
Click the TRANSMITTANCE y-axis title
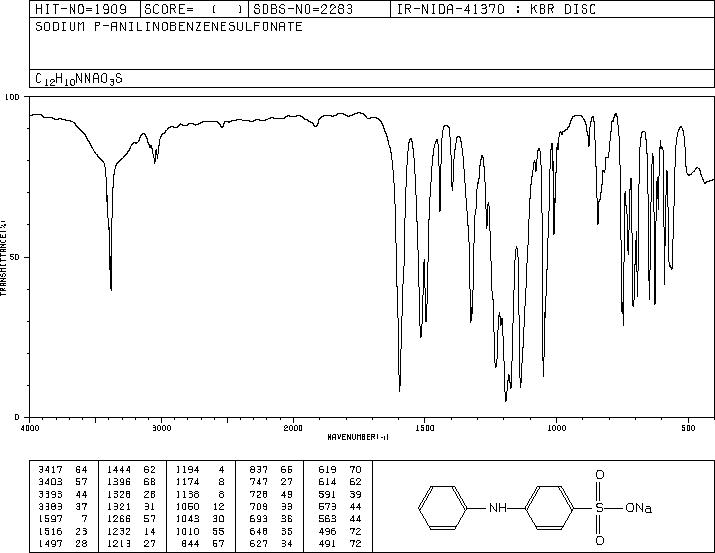(3, 257)
